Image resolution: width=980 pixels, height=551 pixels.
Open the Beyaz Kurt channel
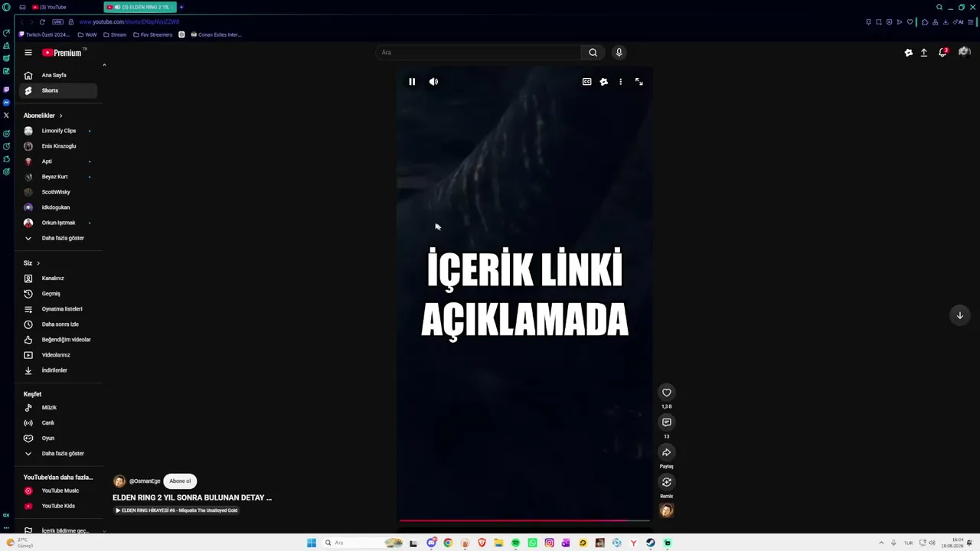click(60, 177)
